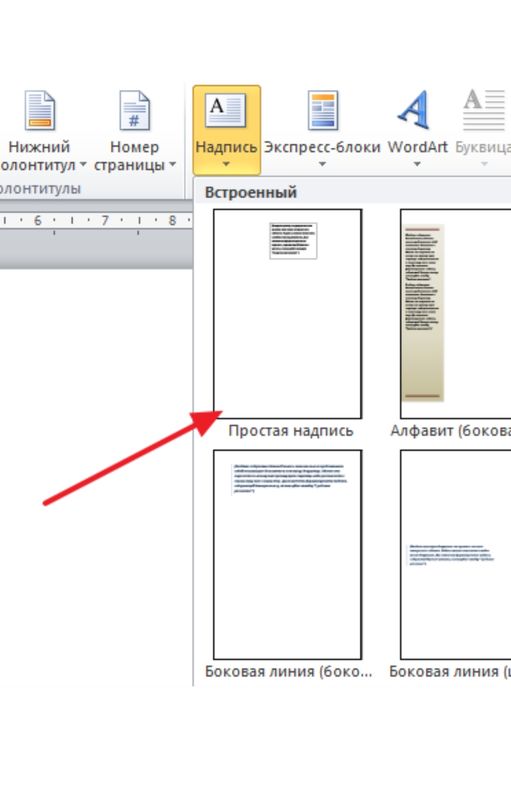The width and height of the screenshot is (511, 800).
Task: Expand the Экспресс-блоки dropdown arrow
Action: click(x=322, y=164)
